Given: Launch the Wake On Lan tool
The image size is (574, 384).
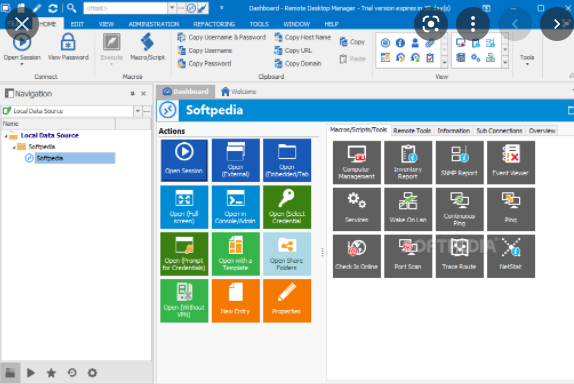Looking at the screenshot, I should (x=408, y=209).
